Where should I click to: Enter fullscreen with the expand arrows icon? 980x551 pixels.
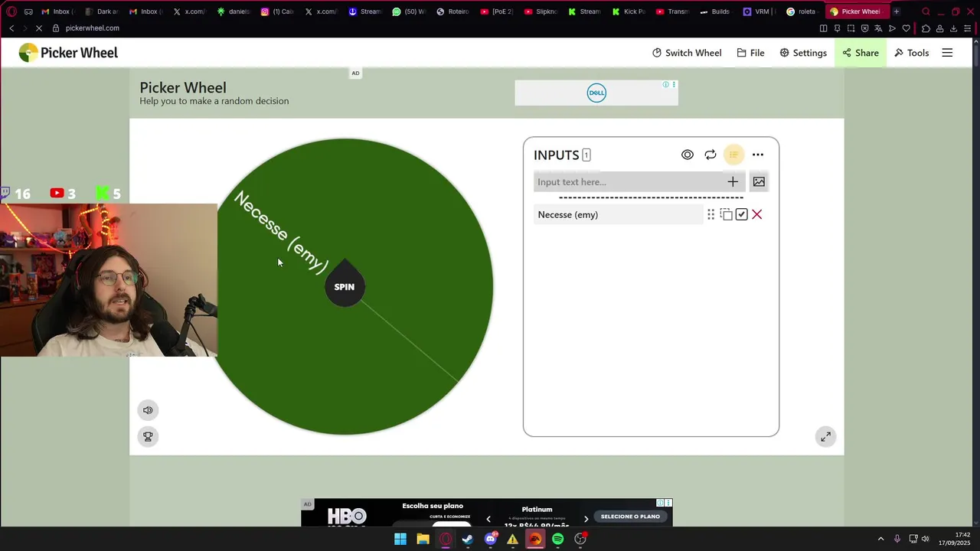point(825,437)
